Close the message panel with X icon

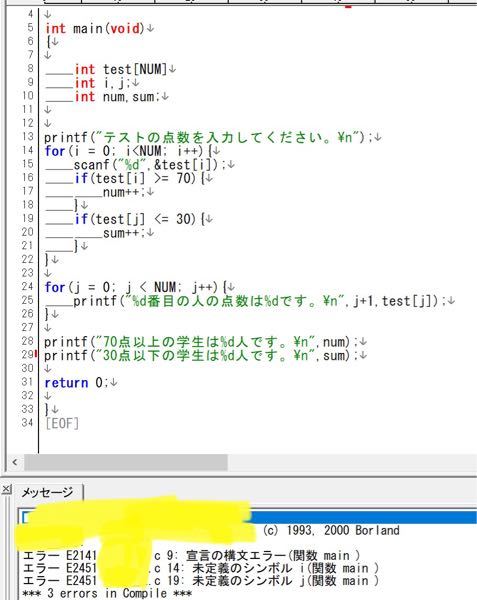(x=6, y=489)
